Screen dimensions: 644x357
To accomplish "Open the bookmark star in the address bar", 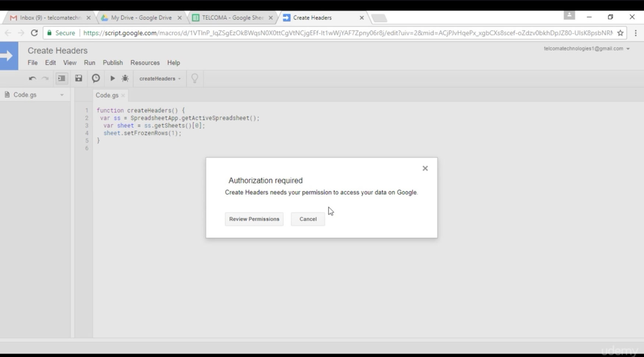I will coord(621,33).
